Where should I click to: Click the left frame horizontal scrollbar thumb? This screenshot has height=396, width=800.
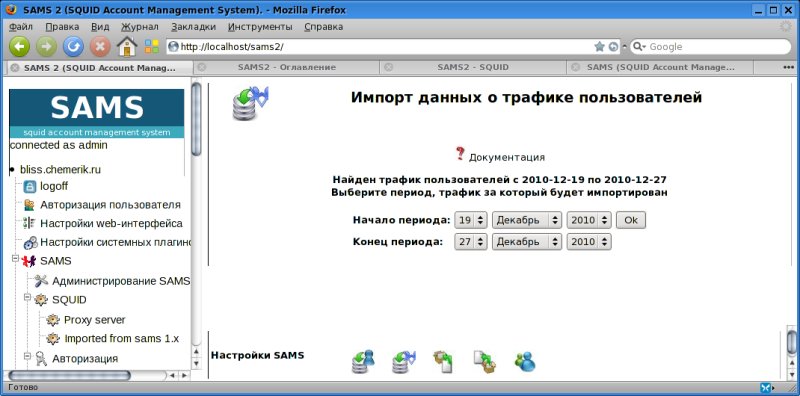pyautogui.click(x=69, y=375)
